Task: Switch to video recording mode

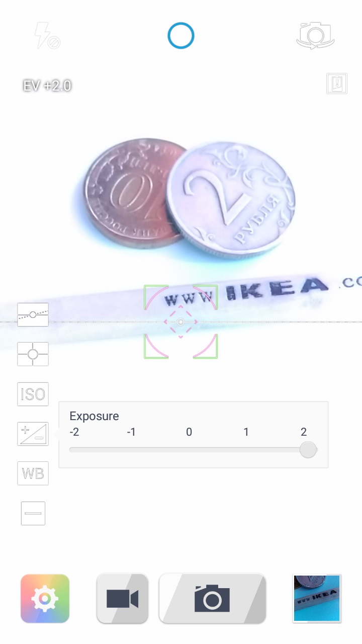Action: pyautogui.click(x=123, y=599)
